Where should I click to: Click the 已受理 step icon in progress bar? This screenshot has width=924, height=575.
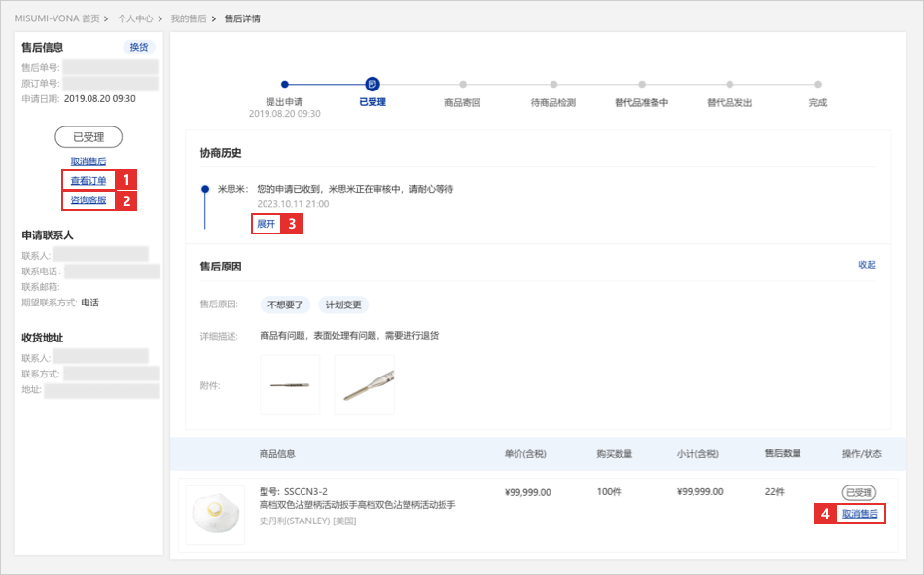[373, 85]
